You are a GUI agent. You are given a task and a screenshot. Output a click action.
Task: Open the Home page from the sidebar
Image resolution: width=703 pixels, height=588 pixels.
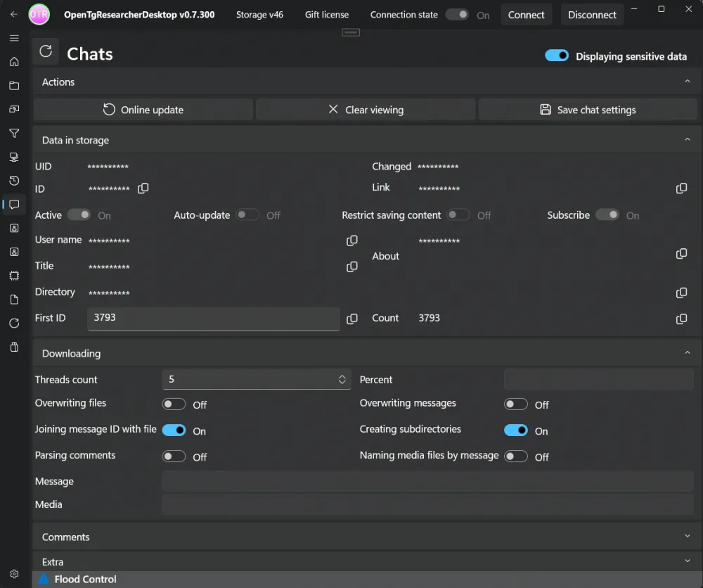click(14, 62)
